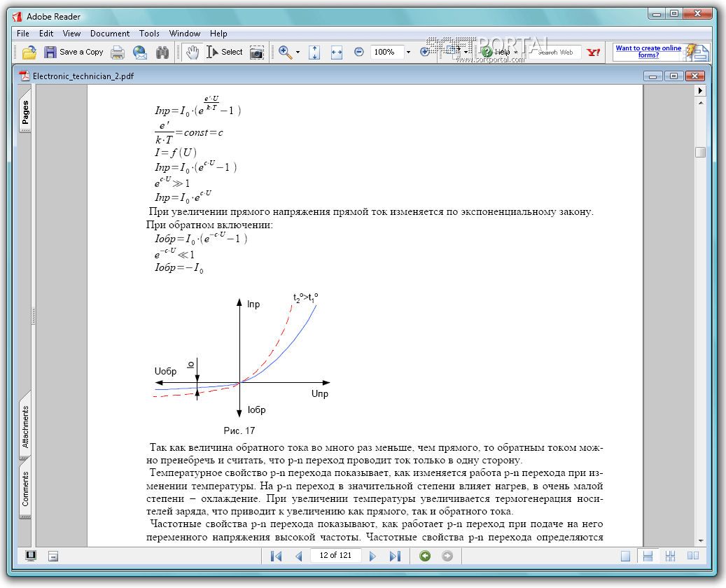Screen dimensions: 726x588
Task: Open the Tools menu
Action: (150, 34)
